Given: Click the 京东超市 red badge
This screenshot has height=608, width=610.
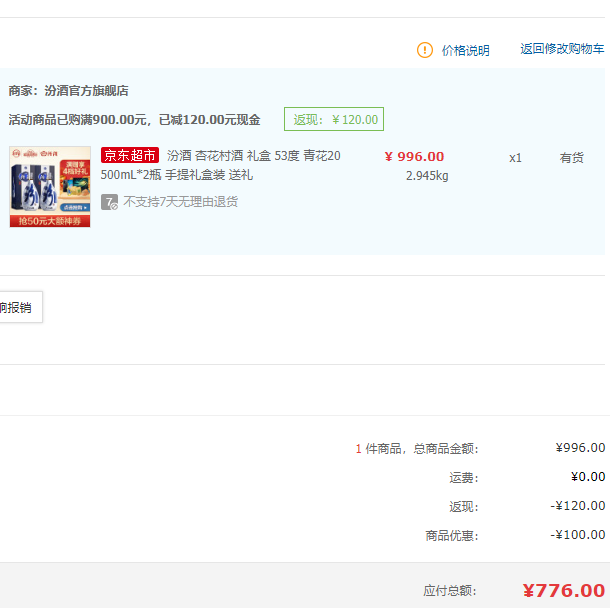Looking at the screenshot, I should [130, 155].
